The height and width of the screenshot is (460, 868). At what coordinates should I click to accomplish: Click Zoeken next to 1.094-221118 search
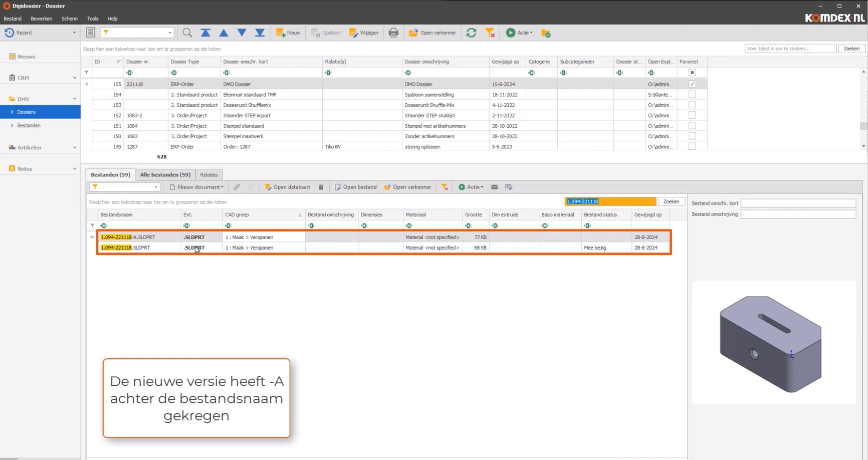pos(671,201)
